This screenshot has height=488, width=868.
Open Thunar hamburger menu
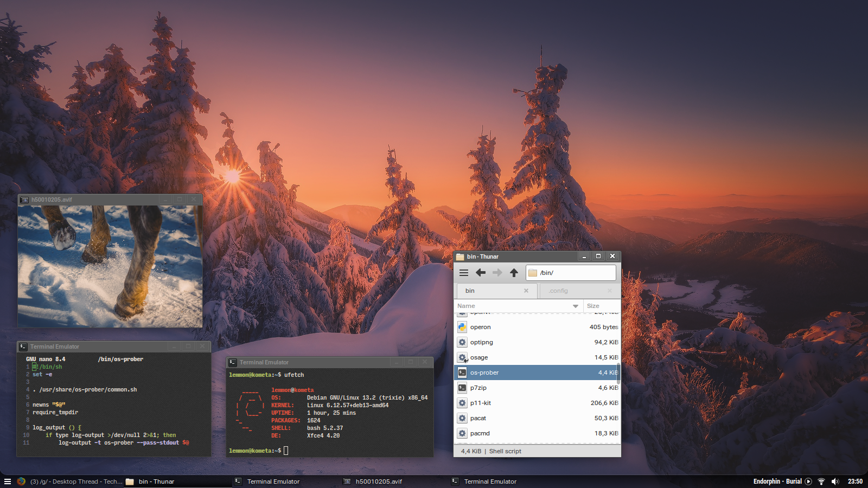(x=464, y=273)
